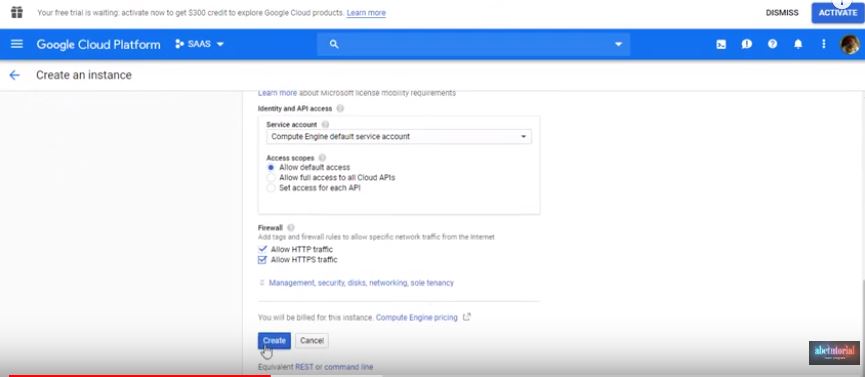865x377 pixels.
Task: Go back with the left arrow
Action: (14, 75)
